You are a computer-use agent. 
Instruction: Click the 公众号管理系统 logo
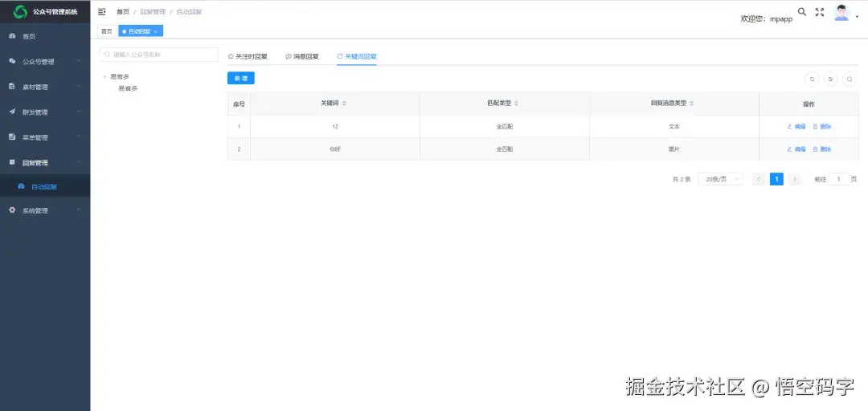tap(45, 11)
